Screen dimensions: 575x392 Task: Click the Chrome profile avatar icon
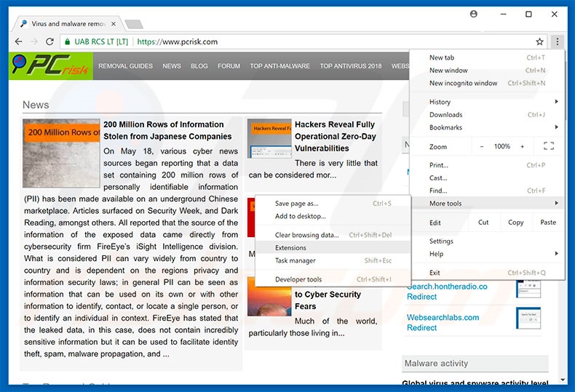click(x=475, y=14)
